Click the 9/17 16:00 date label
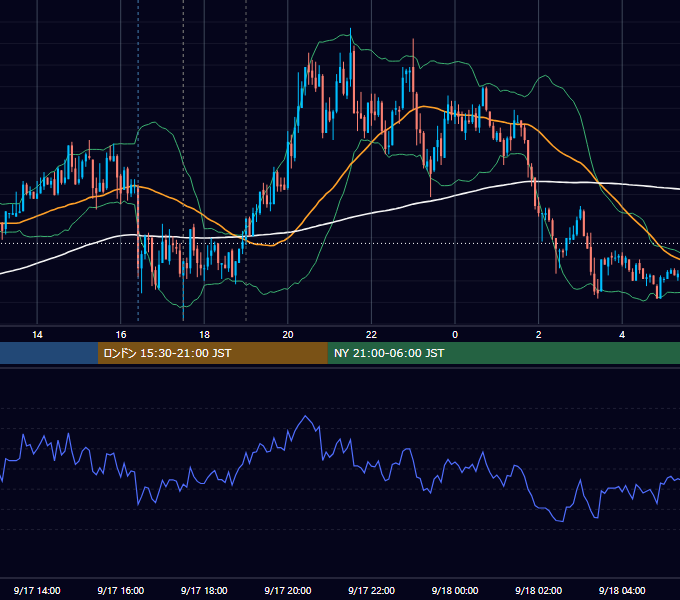This screenshot has width=680, height=600. (x=121, y=590)
